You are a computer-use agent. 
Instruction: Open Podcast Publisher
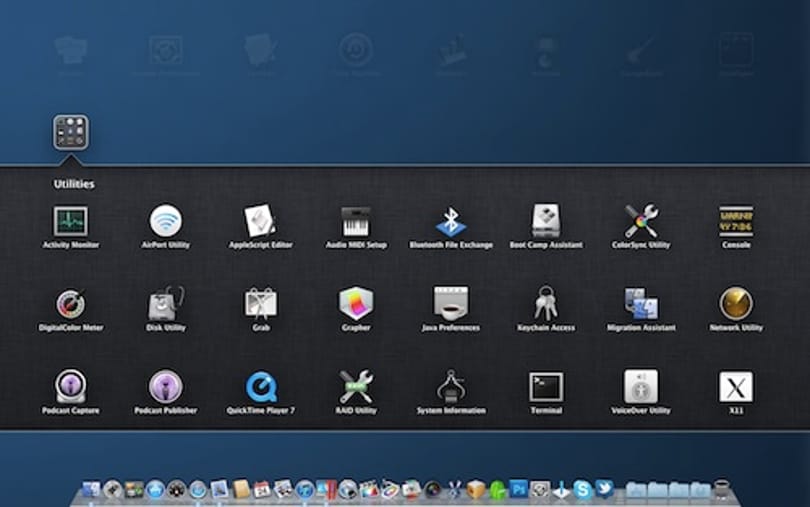point(166,386)
